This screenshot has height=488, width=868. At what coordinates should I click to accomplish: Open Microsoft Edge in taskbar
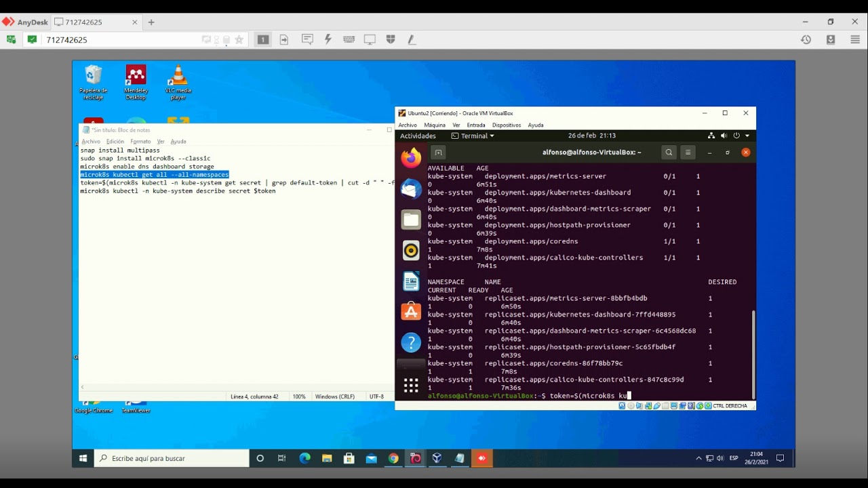click(x=304, y=458)
